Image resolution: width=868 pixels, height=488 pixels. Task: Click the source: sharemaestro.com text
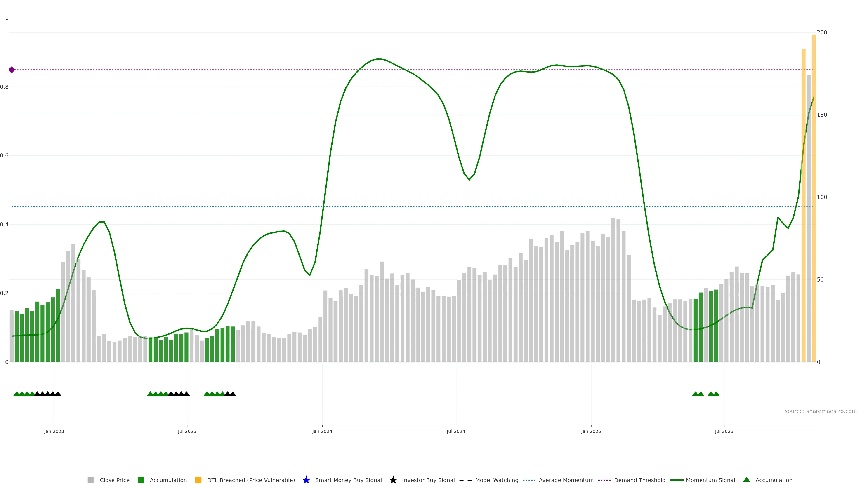point(821,411)
